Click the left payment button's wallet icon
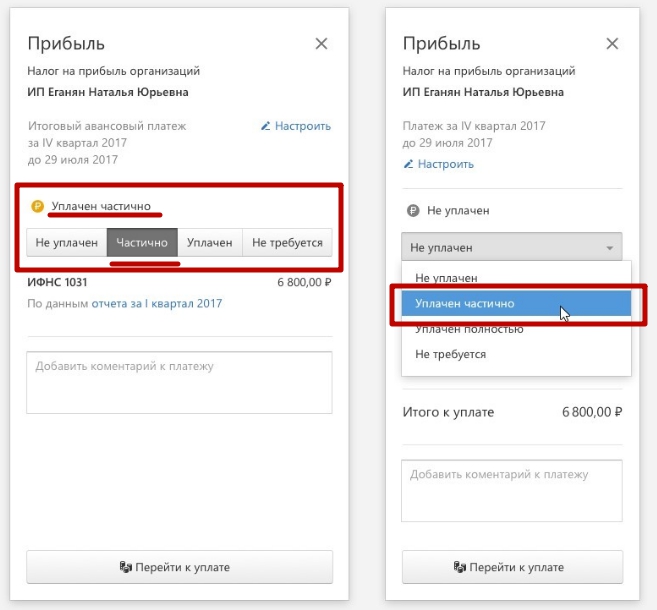The image size is (657, 610). click(126, 567)
